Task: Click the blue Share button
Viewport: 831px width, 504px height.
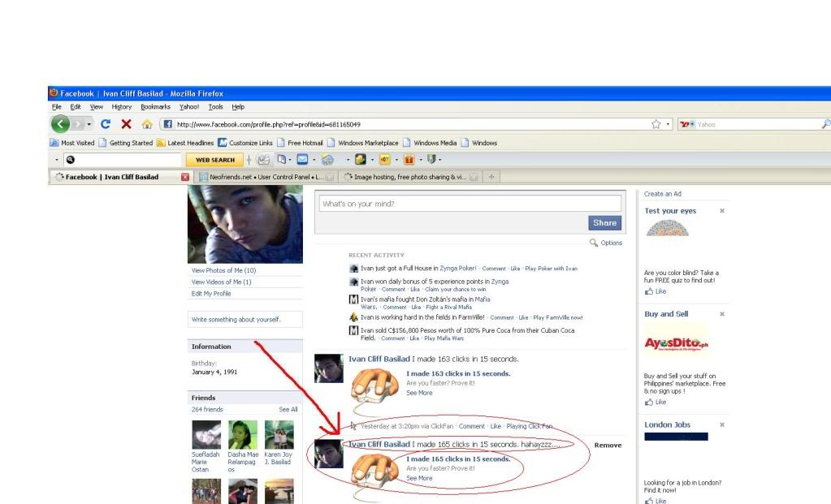Action: coord(605,223)
